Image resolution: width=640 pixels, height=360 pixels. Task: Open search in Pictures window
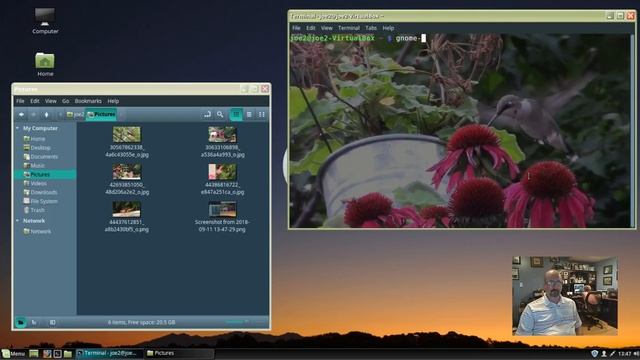[x=220, y=115]
